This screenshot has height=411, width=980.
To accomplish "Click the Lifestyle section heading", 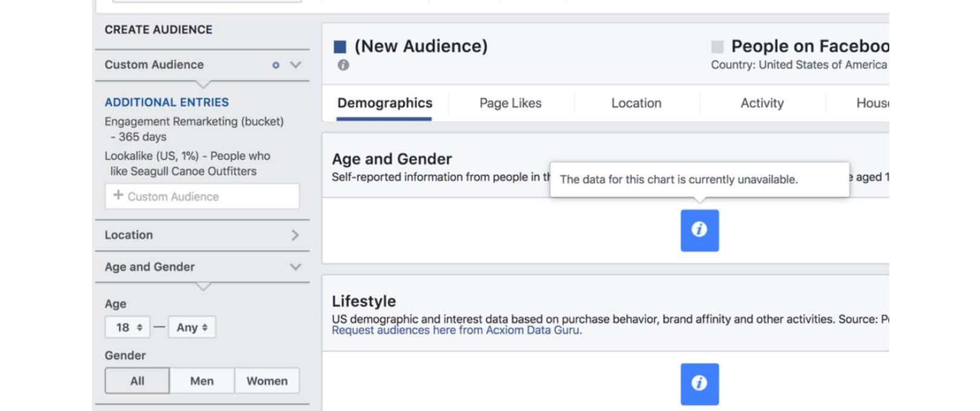I will pyautogui.click(x=364, y=301).
